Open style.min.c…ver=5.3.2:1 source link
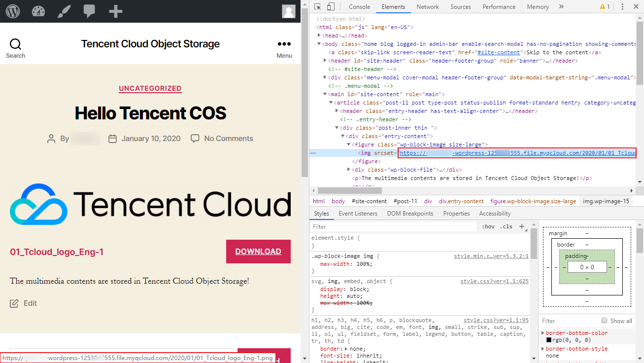This screenshot has height=363, width=644. pyautogui.click(x=491, y=256)
